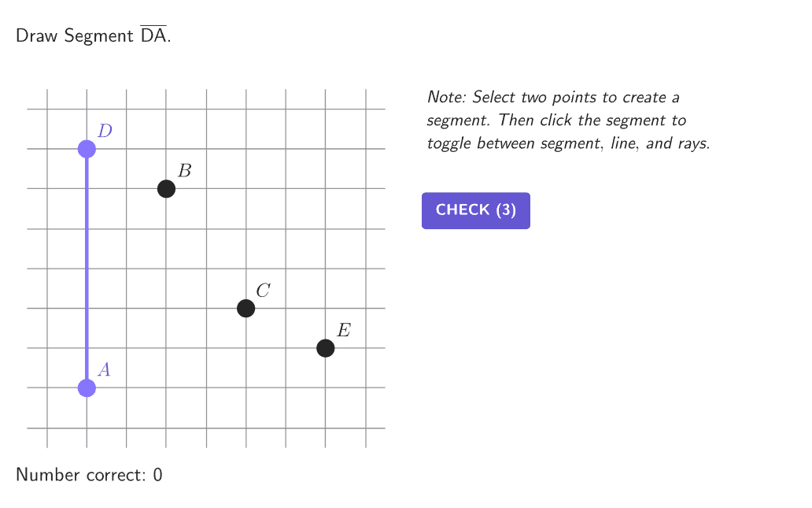Click the black point C
Screen dimensions: 812x508
pyautogui.click(x=245, y=308)
